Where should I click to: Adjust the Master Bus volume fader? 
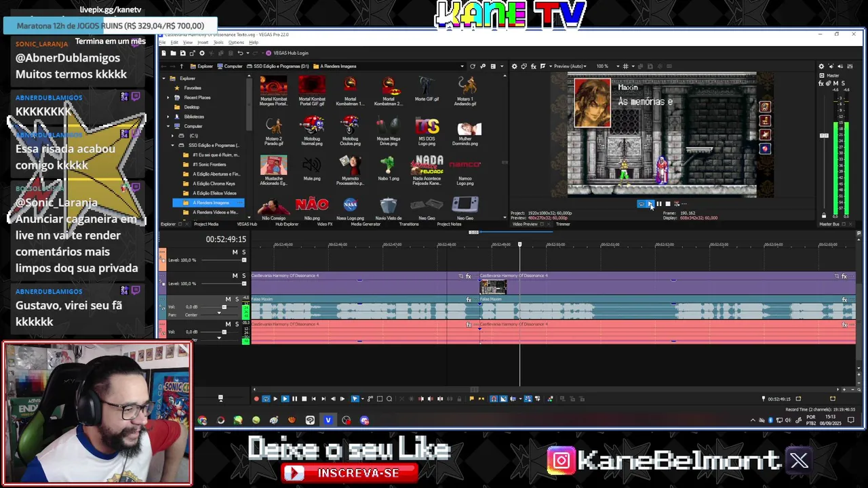click(x=824, y=136)
